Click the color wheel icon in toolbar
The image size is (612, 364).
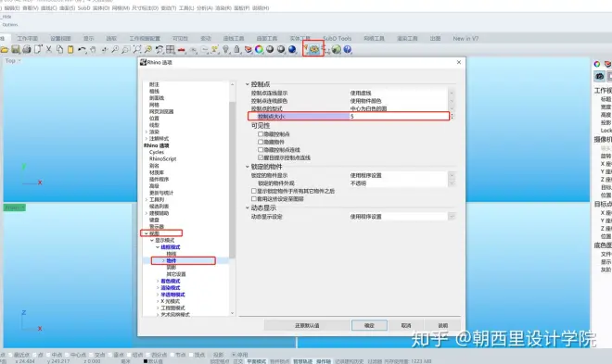(259, 49)
